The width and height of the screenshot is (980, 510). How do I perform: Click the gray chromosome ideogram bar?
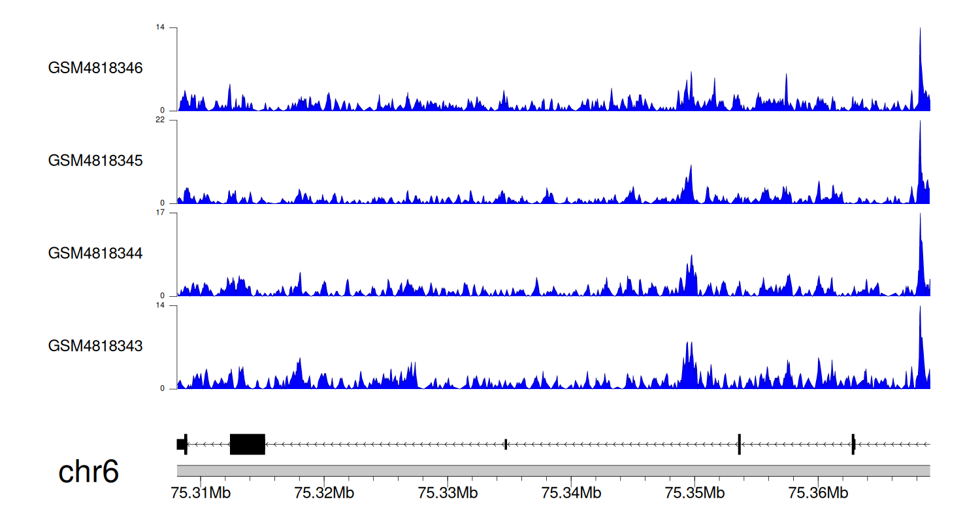[x=553, y=471]
